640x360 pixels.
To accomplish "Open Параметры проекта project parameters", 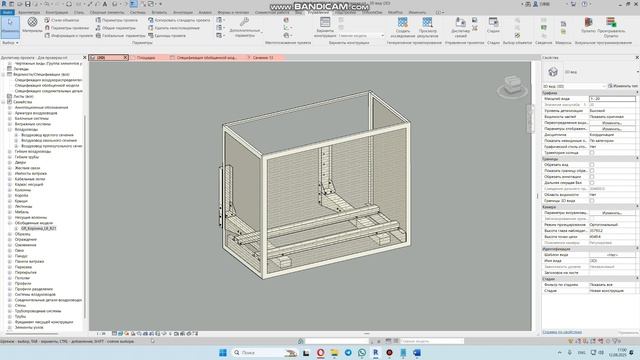I will [x=116, y=20].
